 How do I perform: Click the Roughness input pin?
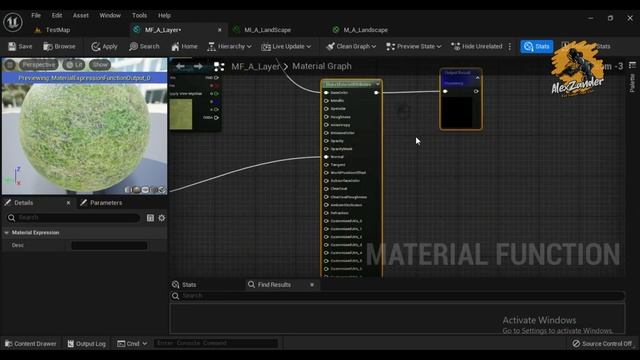point(326,117)
